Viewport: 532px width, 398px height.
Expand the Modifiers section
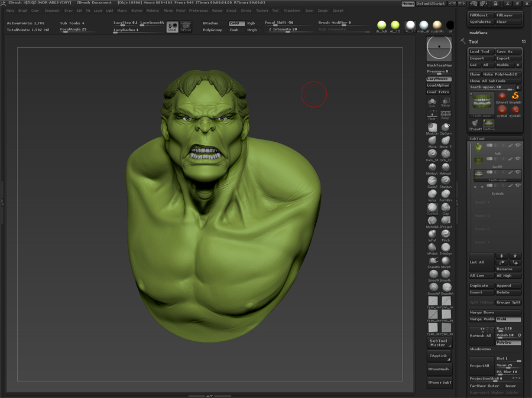pyautogui.click(x=478, y=33)
